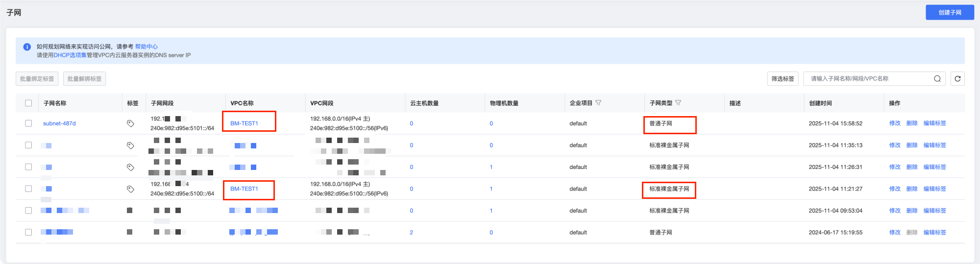Focus the subnet name search input field
Screen dimensions: 980x264
point(867,78)
